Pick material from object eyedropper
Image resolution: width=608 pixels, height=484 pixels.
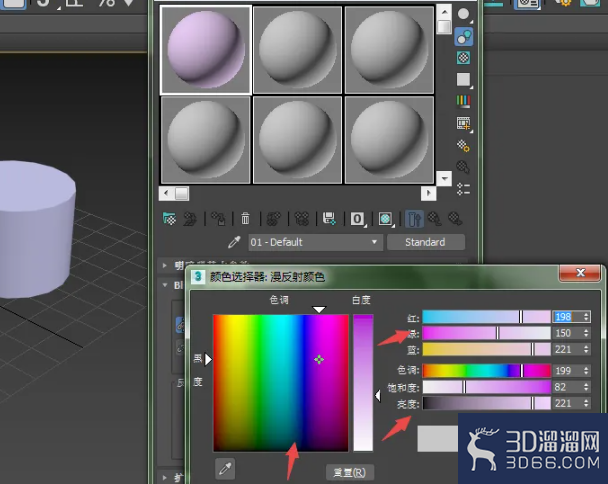tap(234, 242)
